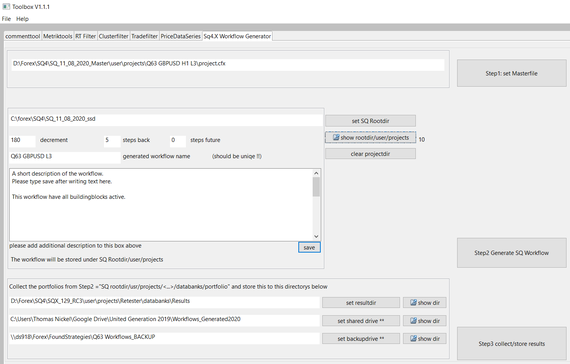
Task: Click the set SQ Rootdir button
Action: coord(370,121)
